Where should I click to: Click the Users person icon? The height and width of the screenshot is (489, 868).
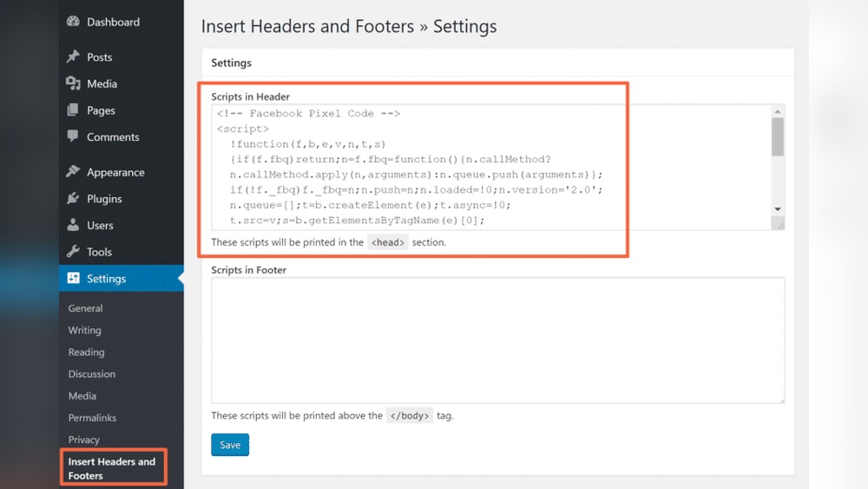[73, 225]
